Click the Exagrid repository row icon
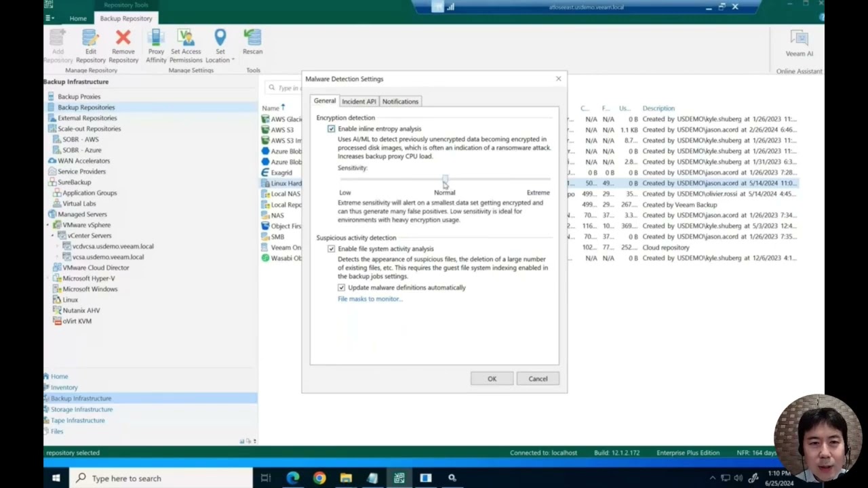The height and width of the screenshot is (488, 868). pos(266,173)
